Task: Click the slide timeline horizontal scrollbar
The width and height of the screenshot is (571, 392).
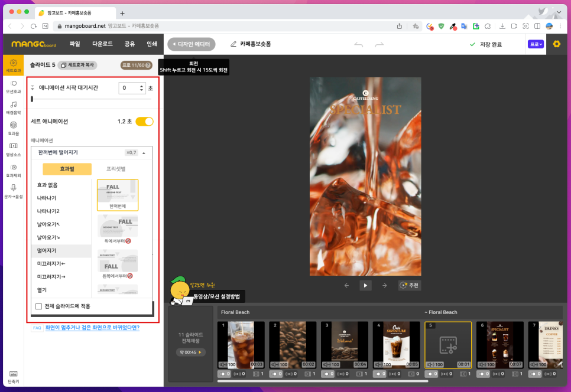Action: [323, 381]
